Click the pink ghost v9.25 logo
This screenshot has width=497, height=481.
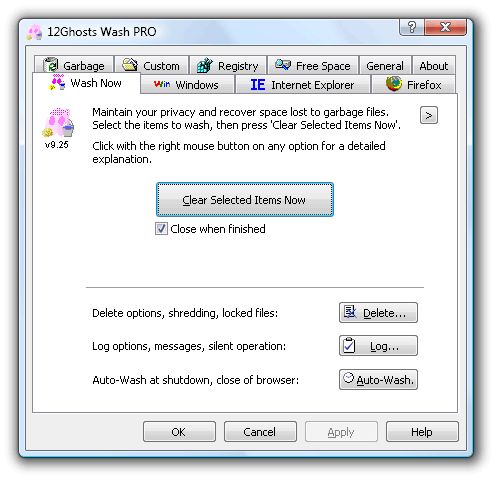pos(58,122)
